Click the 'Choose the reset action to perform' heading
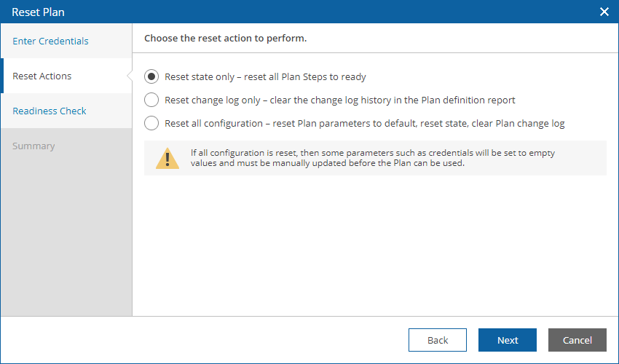This screenshot has width=619, height=364. point(226,39)
